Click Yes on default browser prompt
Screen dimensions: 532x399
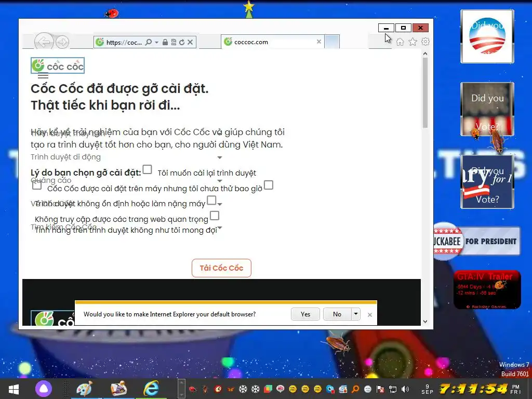pyautogui.click(x=305, y=314)
